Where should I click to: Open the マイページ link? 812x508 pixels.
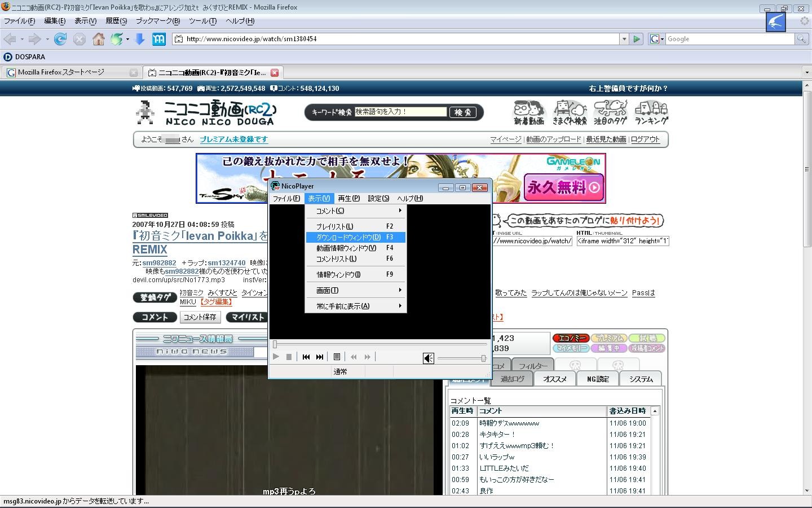(505, 139)
